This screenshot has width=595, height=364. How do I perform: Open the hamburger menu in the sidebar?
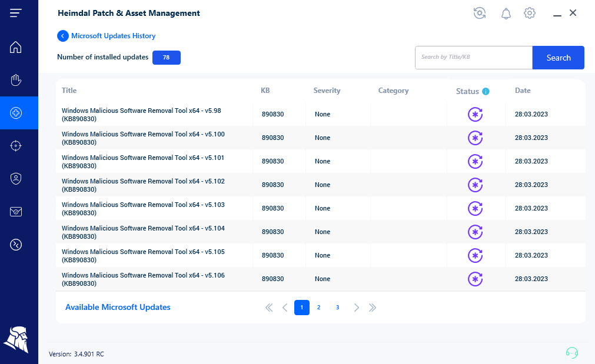coord(15,14)
